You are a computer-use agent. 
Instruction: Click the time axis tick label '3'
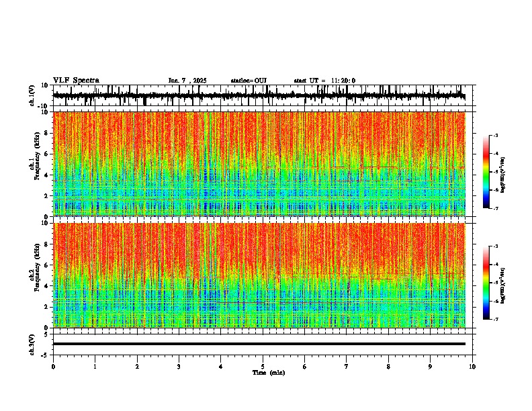tap(179, 367)
